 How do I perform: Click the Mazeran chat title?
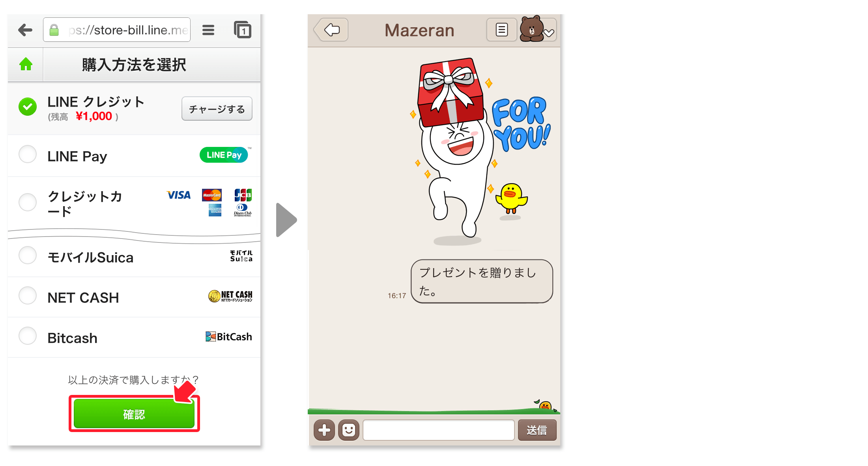[419, 30]
